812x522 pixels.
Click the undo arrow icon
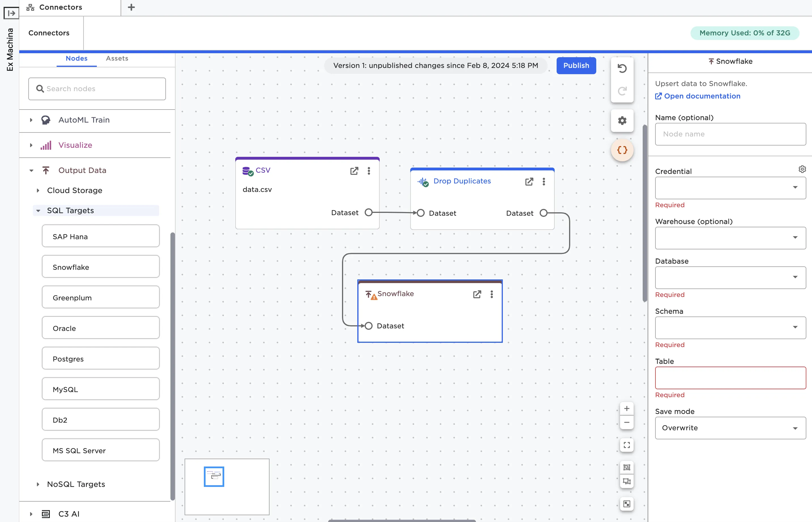pos(622,69)
